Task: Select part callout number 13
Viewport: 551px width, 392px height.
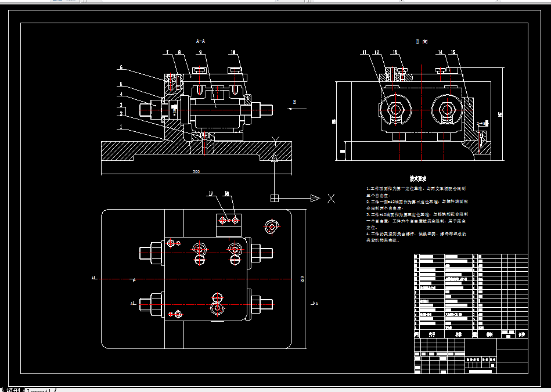Action: point(395,52)
